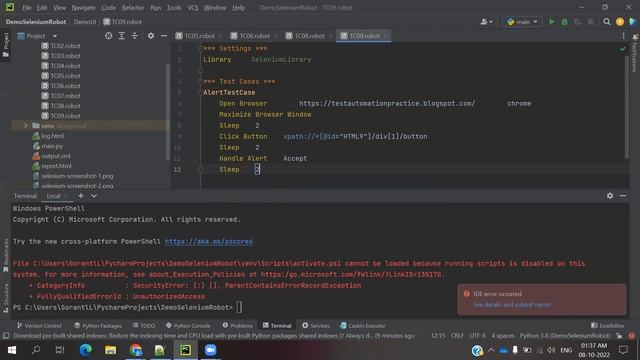Open the Project view dropdown
Image resolution: width=640 pixels, height=360 pixels.
point(38,36)
